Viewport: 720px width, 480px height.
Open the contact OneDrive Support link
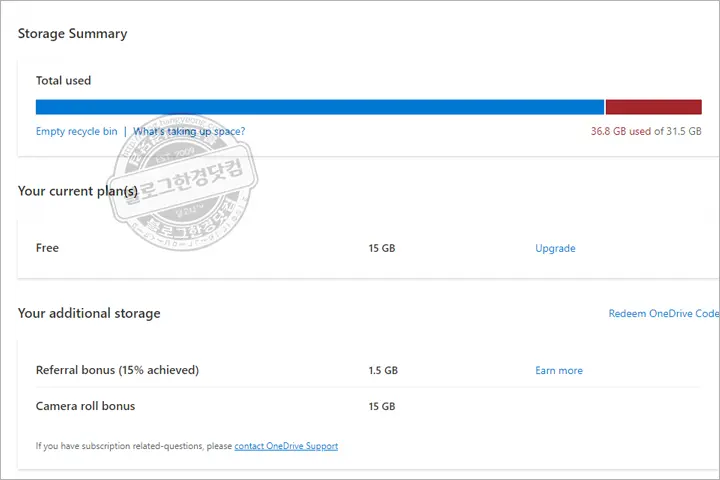[286, 446]
